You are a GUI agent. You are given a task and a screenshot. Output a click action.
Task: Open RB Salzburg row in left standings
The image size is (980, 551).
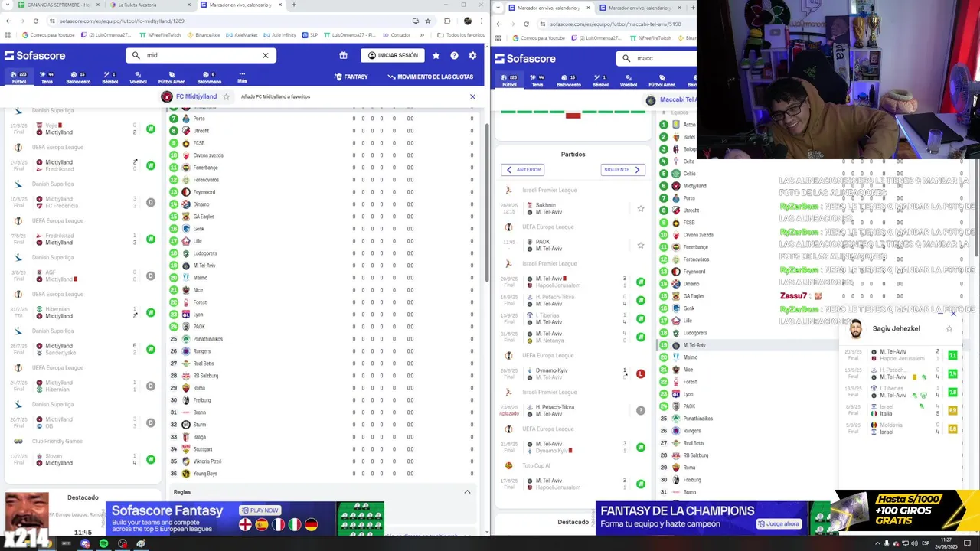click(323, 376)
